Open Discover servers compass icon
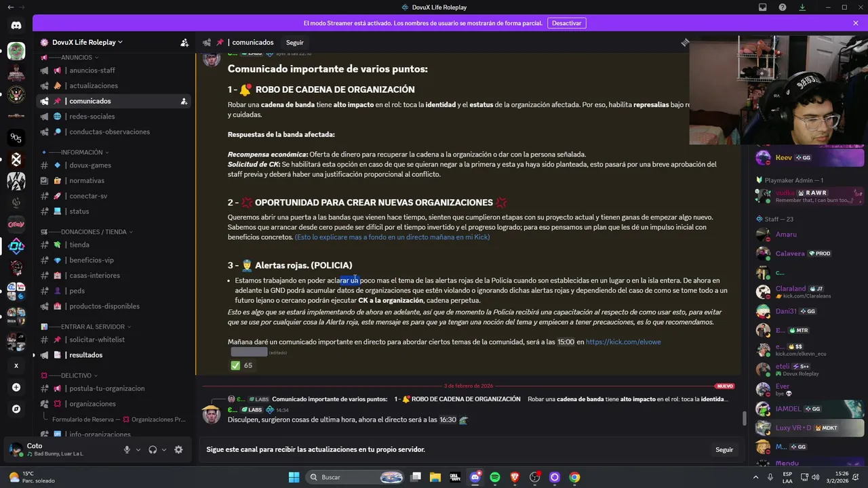The image size is (868, 488). point(16,409)
